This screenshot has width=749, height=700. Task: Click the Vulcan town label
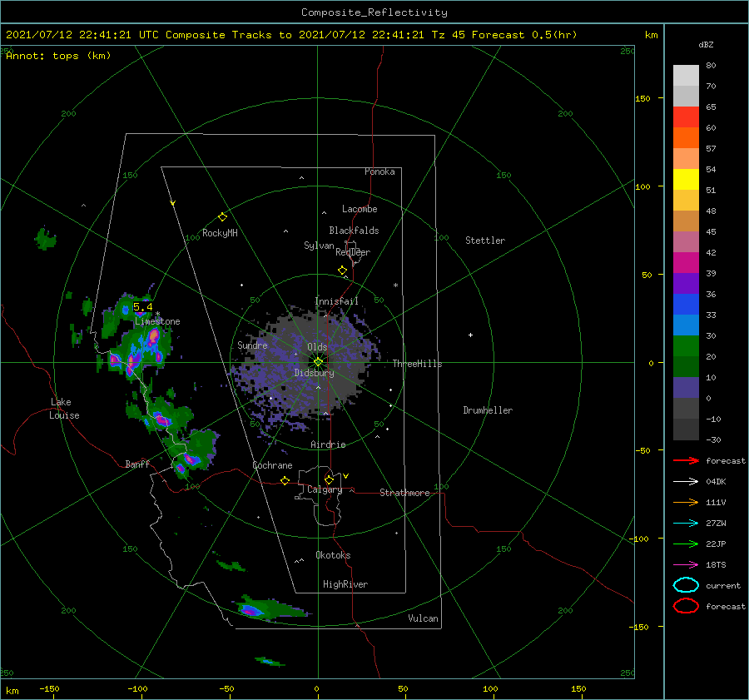[x=424, y=618]
